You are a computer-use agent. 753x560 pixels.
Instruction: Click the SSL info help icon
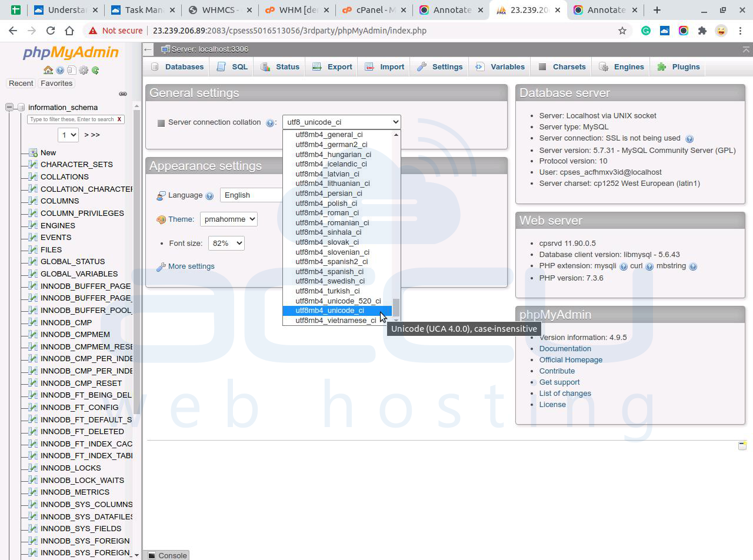(x=689, y=139)
